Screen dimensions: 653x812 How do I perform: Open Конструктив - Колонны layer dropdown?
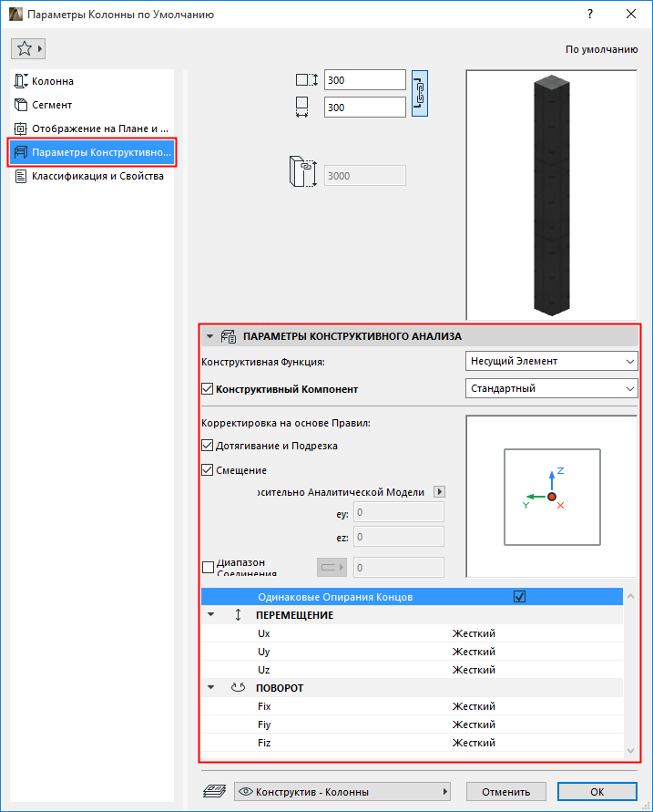click(342, 792)
